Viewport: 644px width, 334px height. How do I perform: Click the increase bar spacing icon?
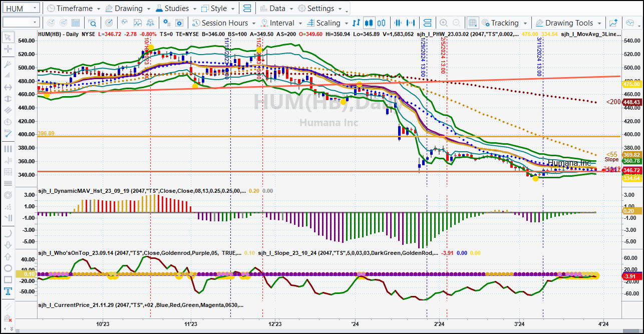[x=411, y=23]
